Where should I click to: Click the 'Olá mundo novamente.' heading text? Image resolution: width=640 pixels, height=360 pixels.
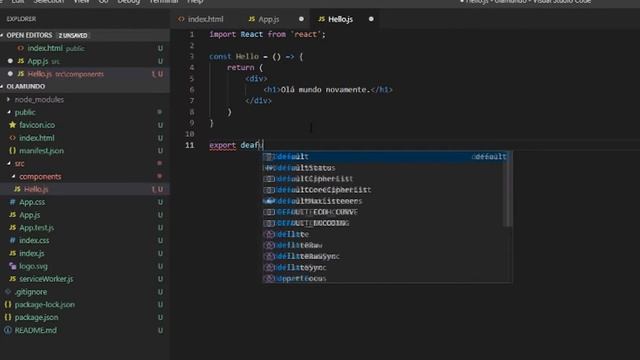325,90
